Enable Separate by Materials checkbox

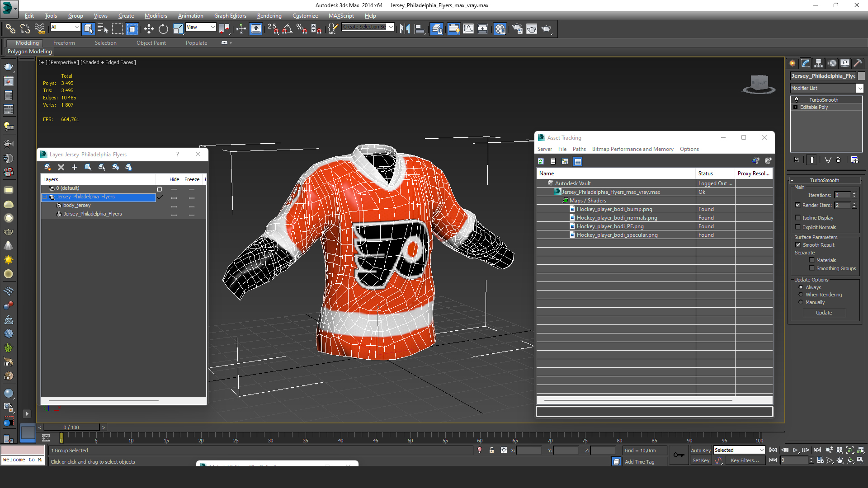pos(811,260)
